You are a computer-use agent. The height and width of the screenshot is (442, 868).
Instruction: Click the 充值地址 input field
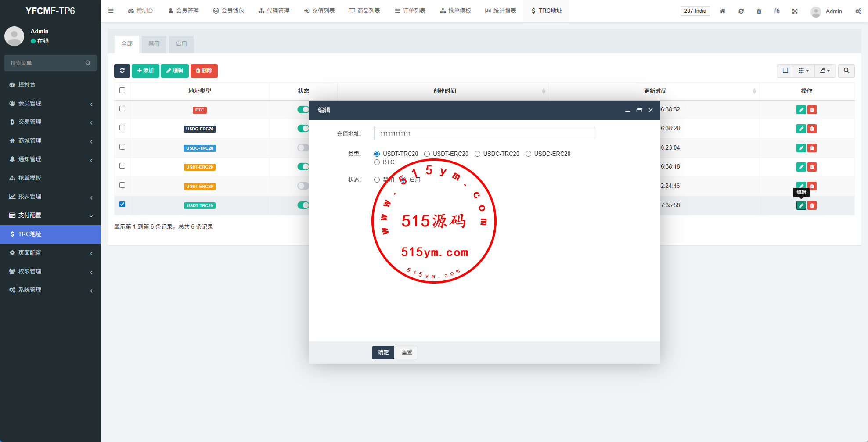(x=484, y=134)
